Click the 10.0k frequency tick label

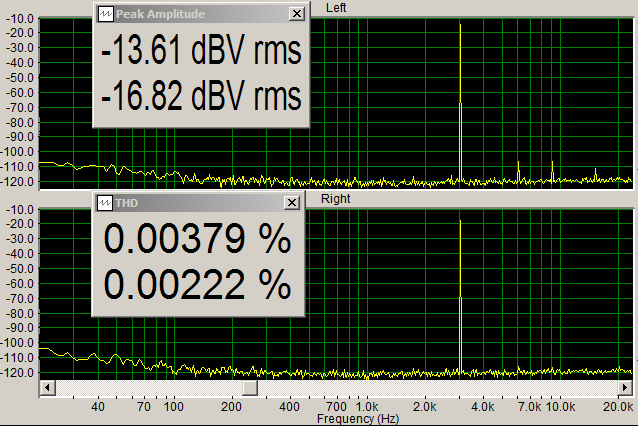(561, 406)
